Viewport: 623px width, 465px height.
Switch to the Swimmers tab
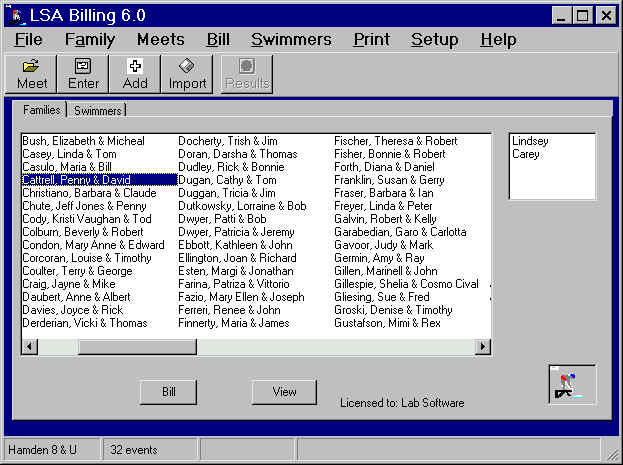(x=97, y=110)
